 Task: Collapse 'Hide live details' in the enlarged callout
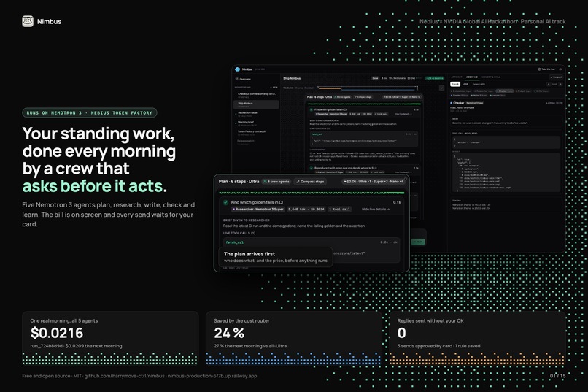pos(376,209)
